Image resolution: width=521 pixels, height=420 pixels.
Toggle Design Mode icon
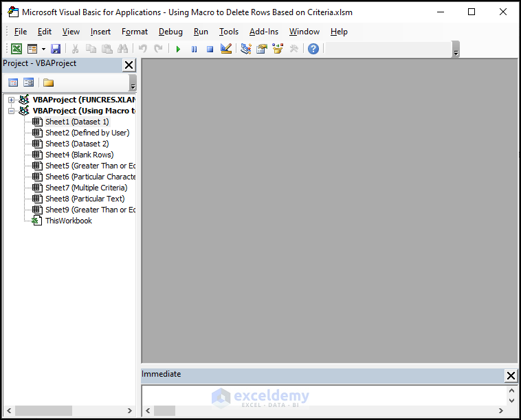[x=226, y=49]
